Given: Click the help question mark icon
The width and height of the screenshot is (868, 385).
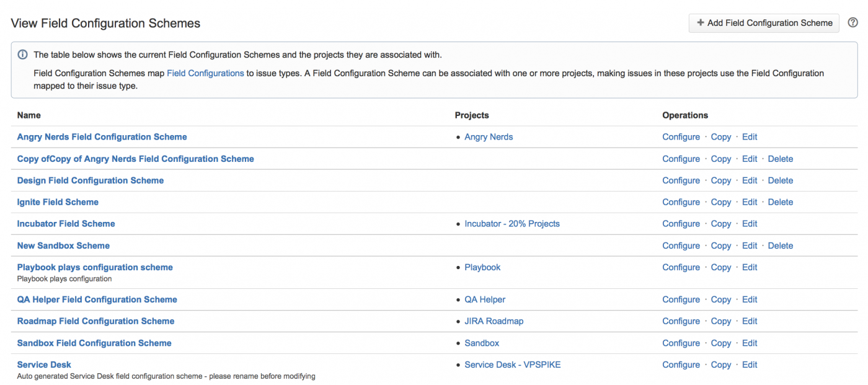Looking at the screenshot, I should (852, 23).
